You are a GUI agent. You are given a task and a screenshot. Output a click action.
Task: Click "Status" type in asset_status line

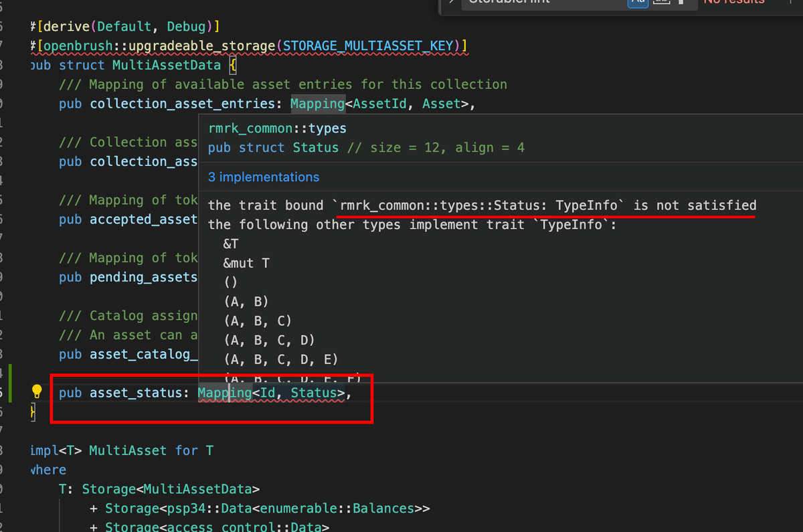coord(314,393)
